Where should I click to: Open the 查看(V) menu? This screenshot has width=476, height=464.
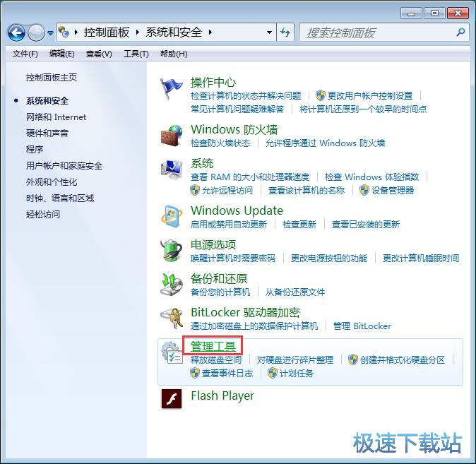[x=99, y=54]
